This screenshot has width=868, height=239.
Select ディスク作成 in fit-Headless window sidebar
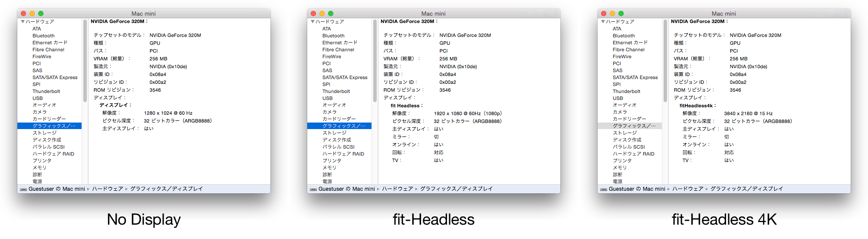(x=336, y=140)
